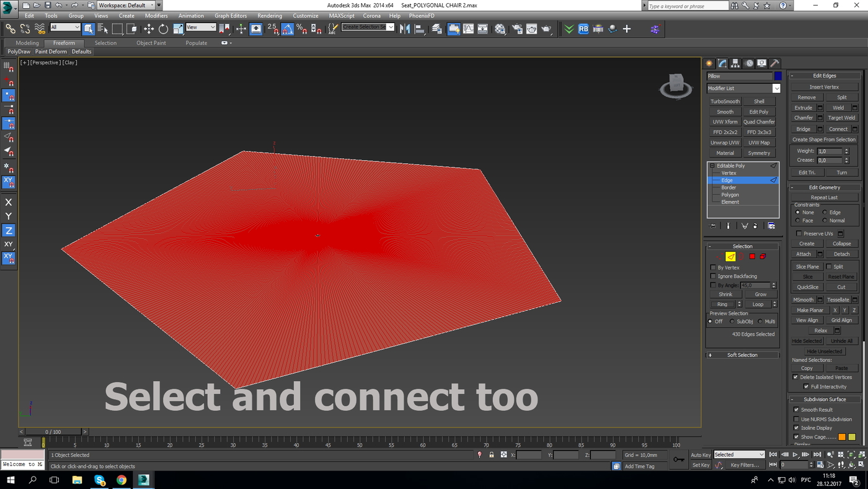Image resolution: width=868 pixels, height=489 pixels.
Task: Open the Material Editor icon
Action: pos(500,29)
